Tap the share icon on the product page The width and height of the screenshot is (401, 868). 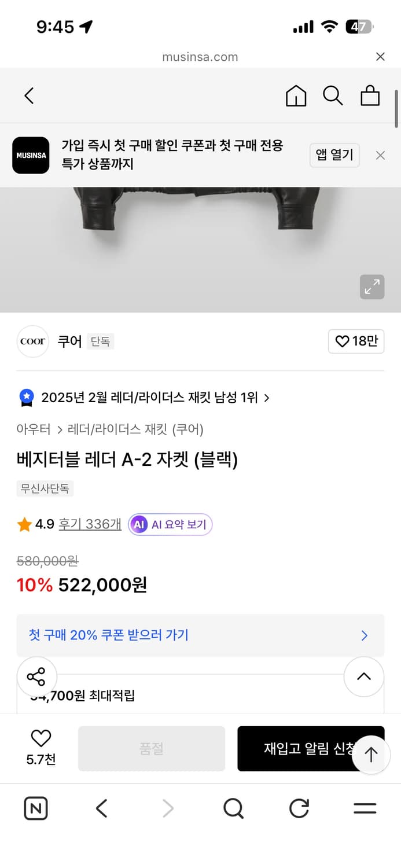(x=36, y=676)
